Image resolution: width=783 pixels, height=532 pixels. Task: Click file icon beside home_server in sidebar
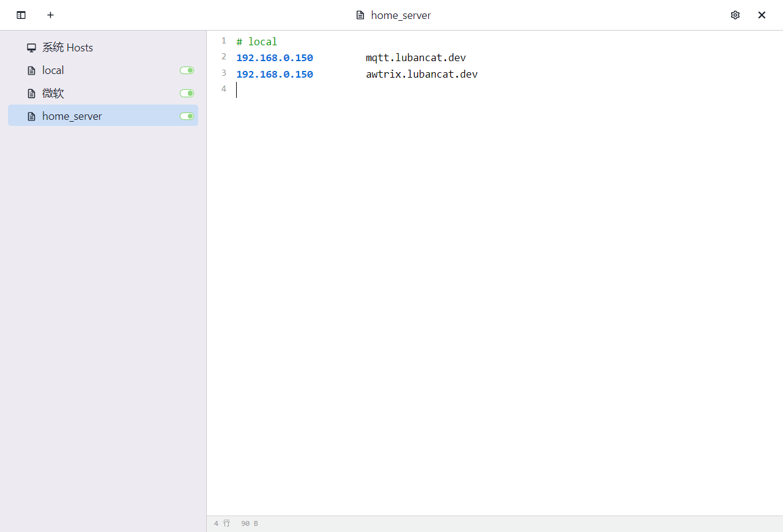[31, 116]
